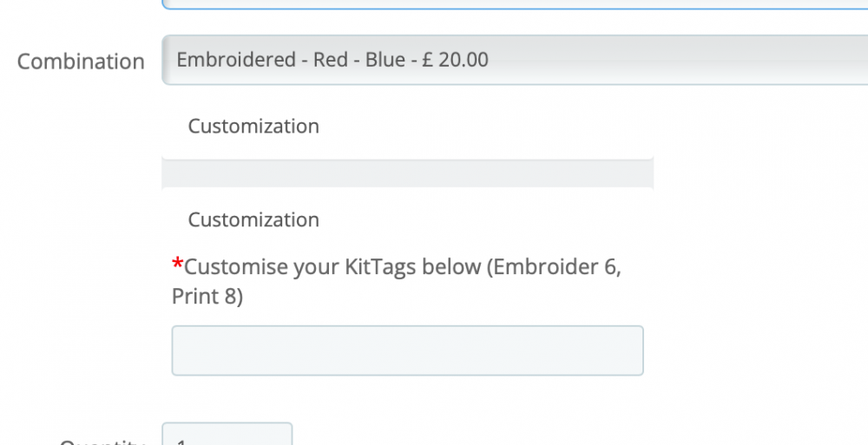Click the Quantity field label
868x445 pixels.
pyautogui.click(x=102, y=442)
